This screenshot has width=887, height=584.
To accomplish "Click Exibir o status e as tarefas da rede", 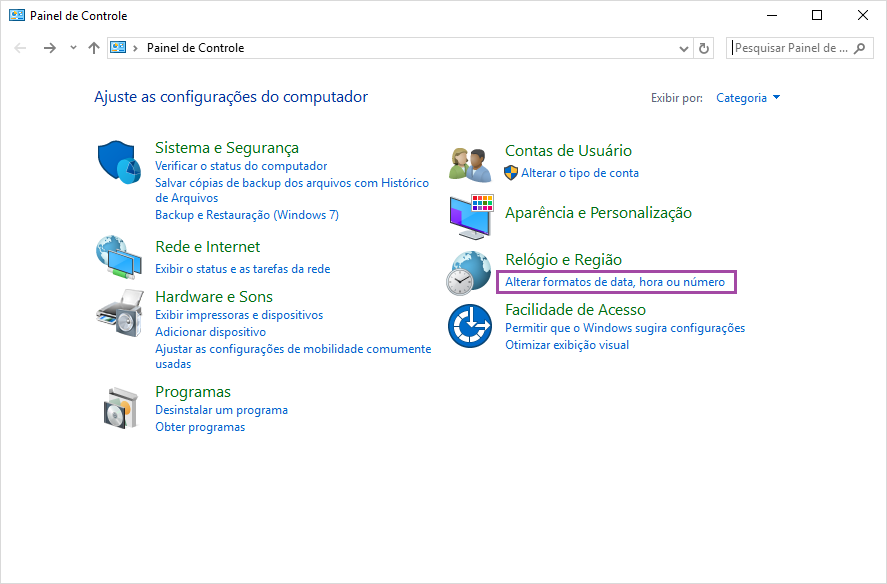I will click(x=243, y=269).
